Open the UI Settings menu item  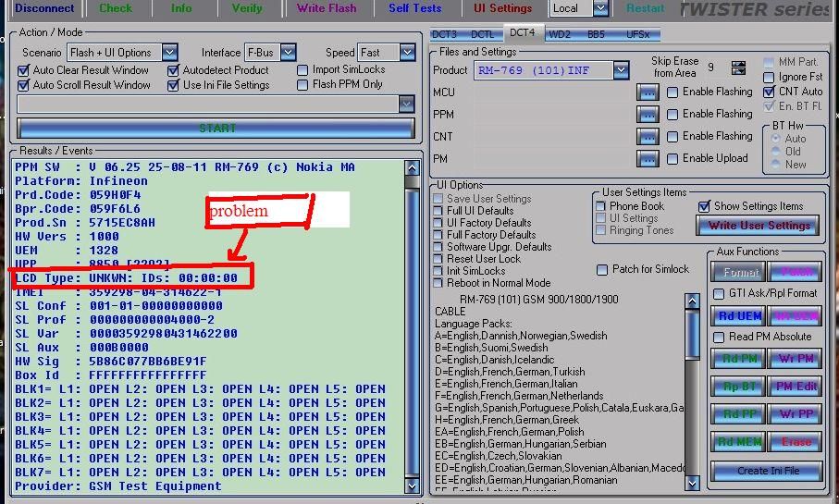(x=502, y=8)
